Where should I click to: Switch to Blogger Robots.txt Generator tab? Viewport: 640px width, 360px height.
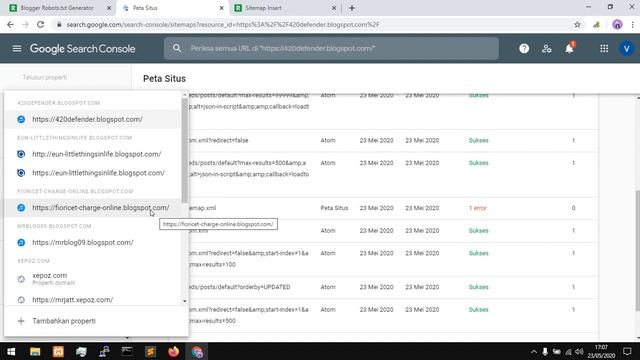click(57, 8)
